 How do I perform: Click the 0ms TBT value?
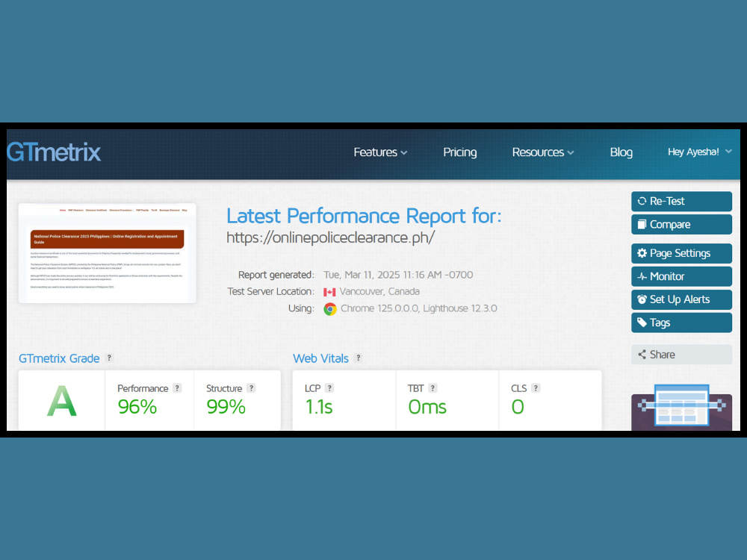click(427, 407)
